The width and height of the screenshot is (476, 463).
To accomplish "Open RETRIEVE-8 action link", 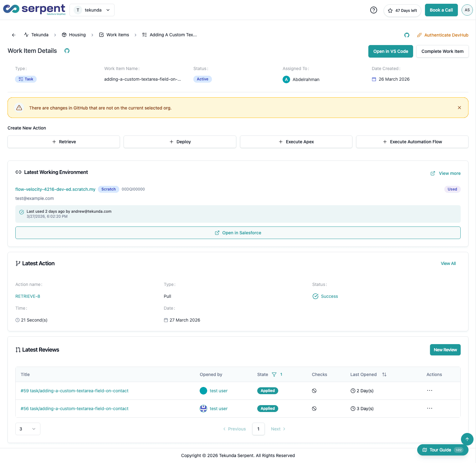I will coord(28,296).
